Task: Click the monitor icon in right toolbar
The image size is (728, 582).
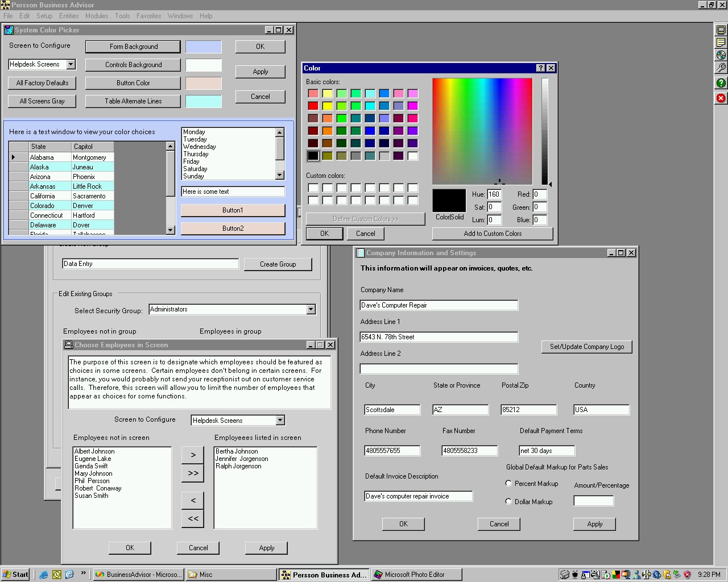Action: click(721, 30)
